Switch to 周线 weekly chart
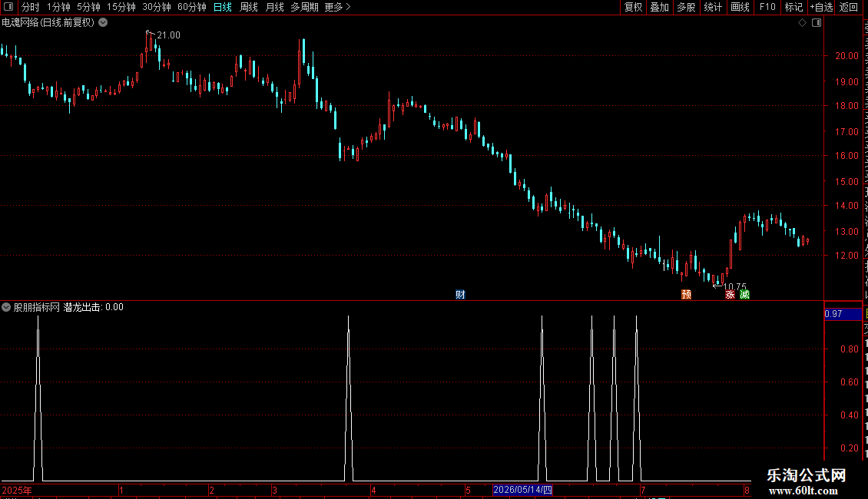The width and height of the screenshot is (868, 499). coord(249,7)
